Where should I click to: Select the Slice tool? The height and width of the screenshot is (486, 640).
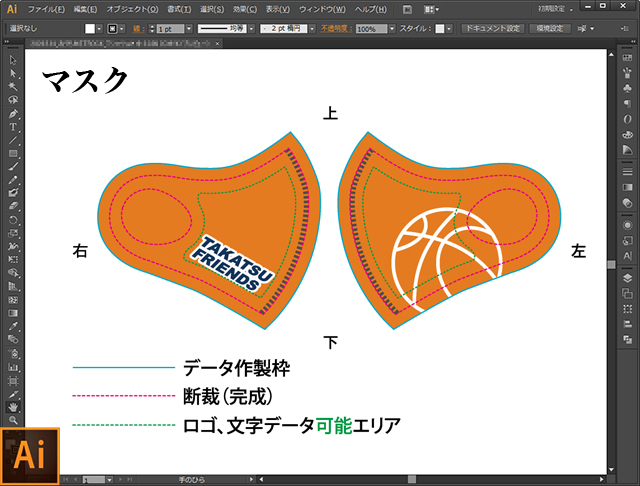click(x=13, y=394)
